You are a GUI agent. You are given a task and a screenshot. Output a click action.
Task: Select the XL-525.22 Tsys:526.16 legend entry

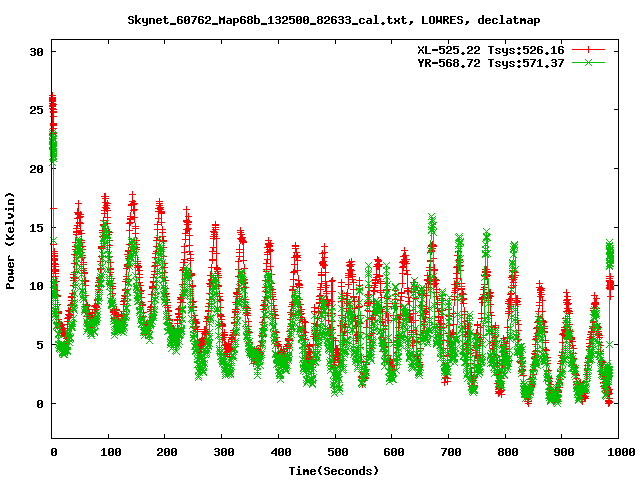click(x=491, y=50)
